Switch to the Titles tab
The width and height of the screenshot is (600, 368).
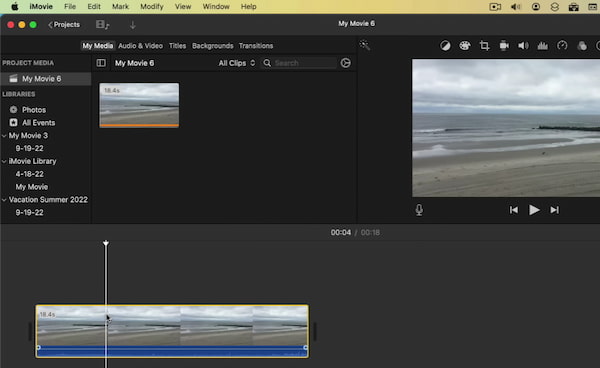pos(178,46)
